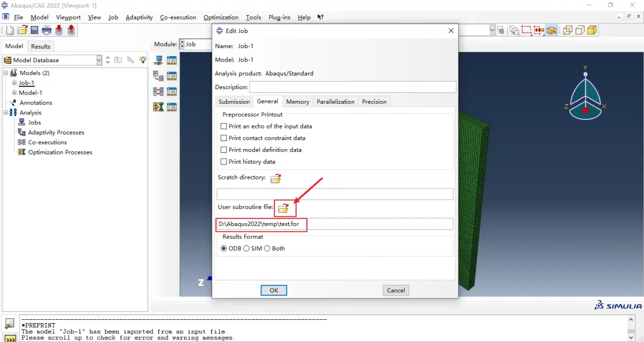Enable Print an echo of the input data
The image size is (644, 342).
(x=224, y=126)
